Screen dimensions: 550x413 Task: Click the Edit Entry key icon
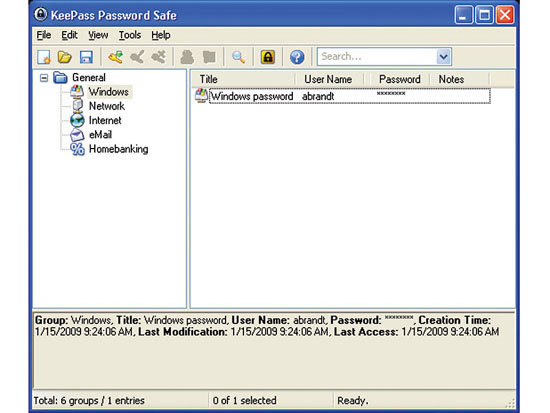pyautogui.click(x=137, y=57)
